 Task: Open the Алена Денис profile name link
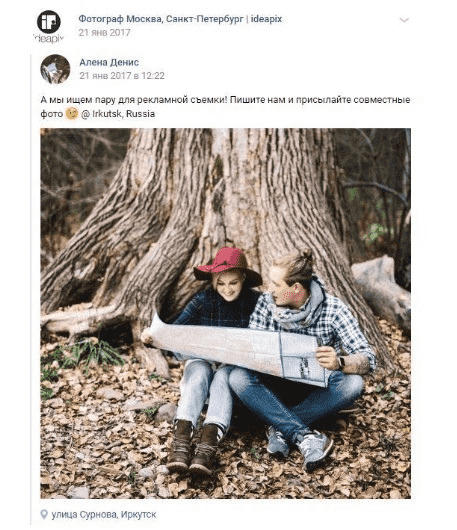tap(109, 62)
